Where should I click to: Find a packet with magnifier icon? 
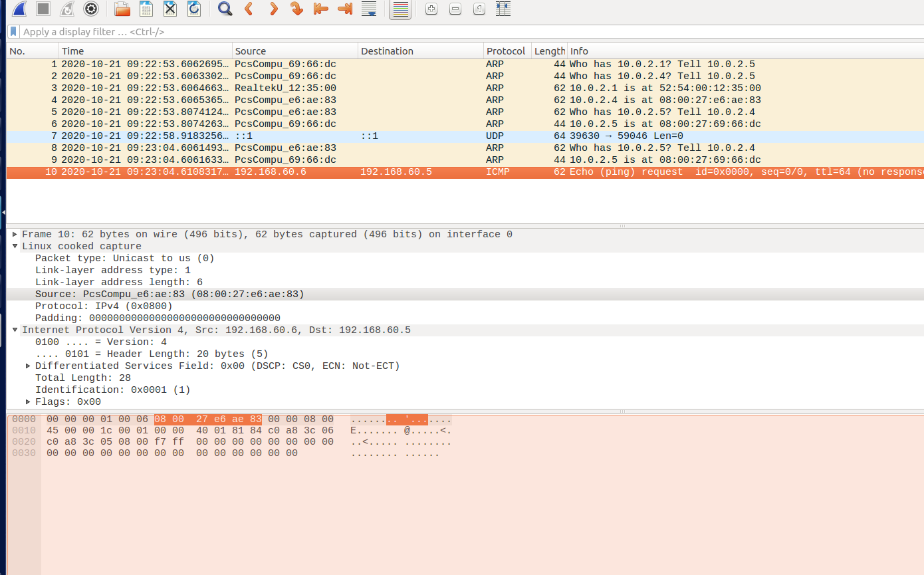225,9
